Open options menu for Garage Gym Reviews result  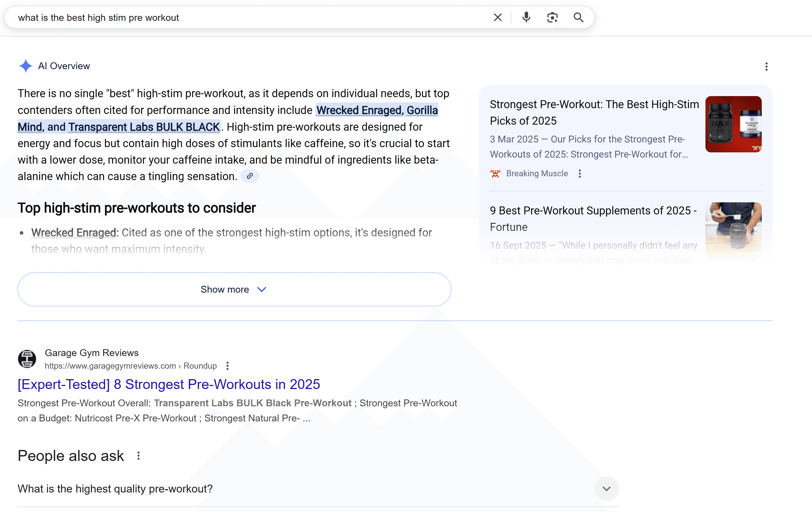(x=227, y=366)
